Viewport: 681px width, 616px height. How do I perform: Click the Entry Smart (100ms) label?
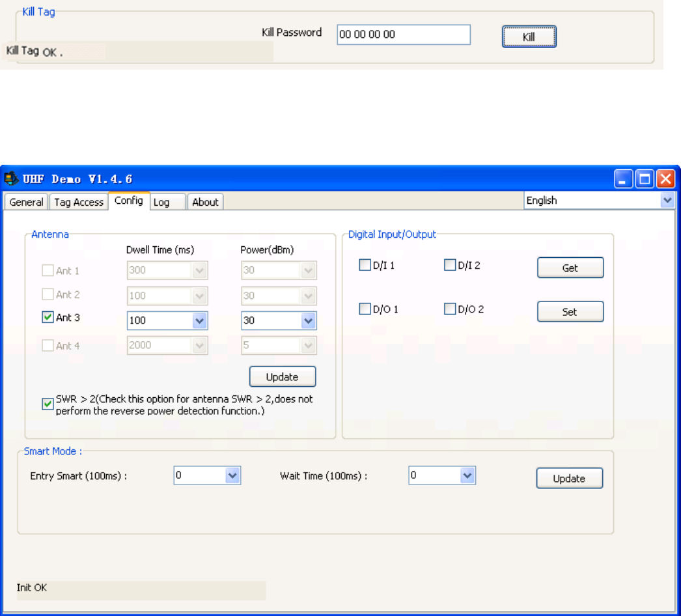coord(79,476)
